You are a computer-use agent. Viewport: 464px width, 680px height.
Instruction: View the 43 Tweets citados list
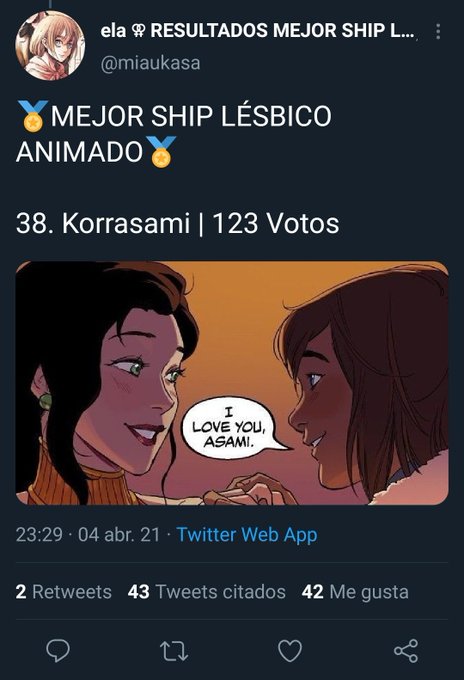coord(206,592)
